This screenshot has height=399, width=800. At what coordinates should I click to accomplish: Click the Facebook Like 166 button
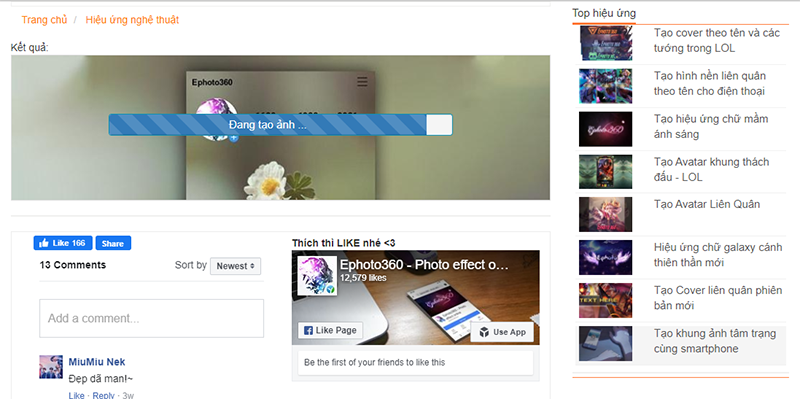click(x=63, y=243)
